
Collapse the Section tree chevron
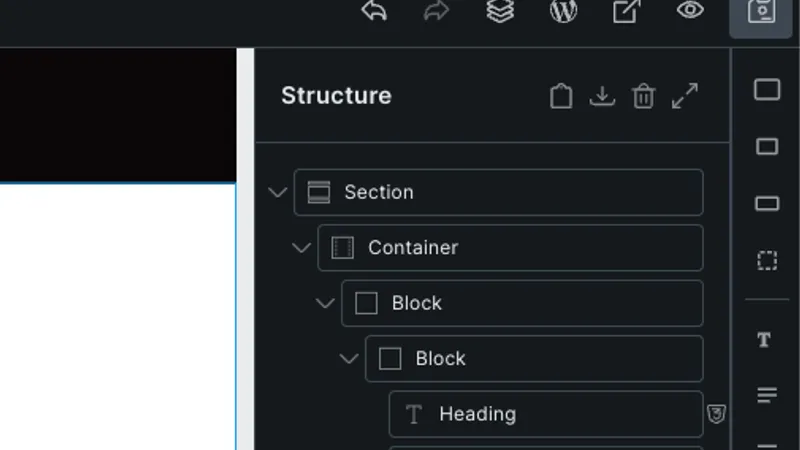[x=278, y=192]
